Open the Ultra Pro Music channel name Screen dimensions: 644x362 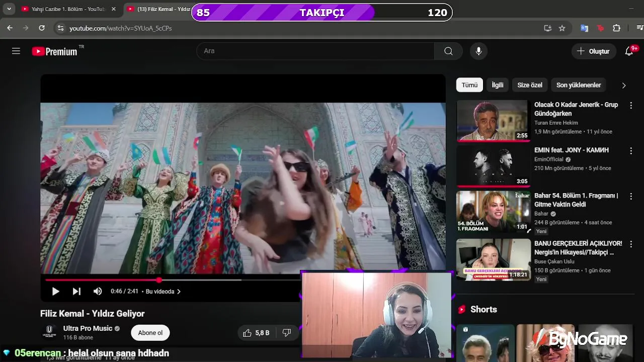tap(88, 328)
